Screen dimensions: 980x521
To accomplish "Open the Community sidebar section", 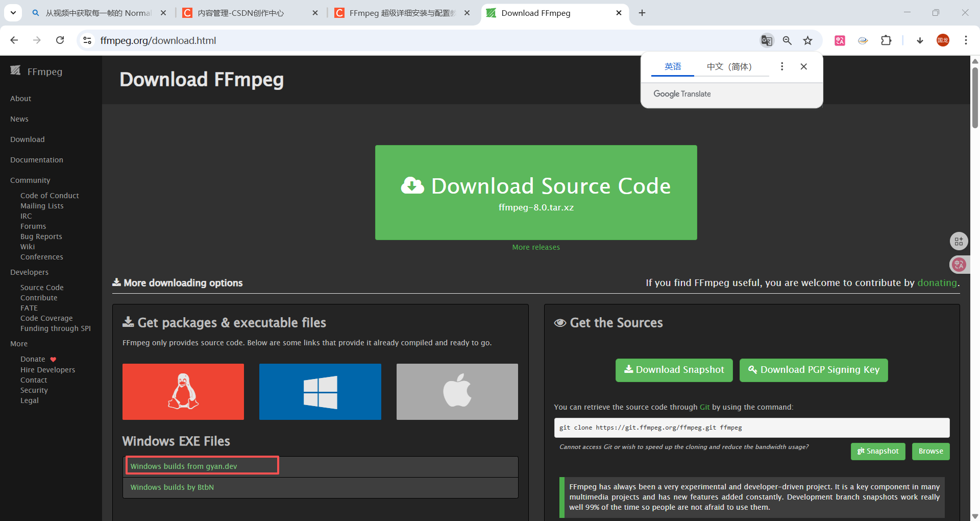I will (30, 180).
